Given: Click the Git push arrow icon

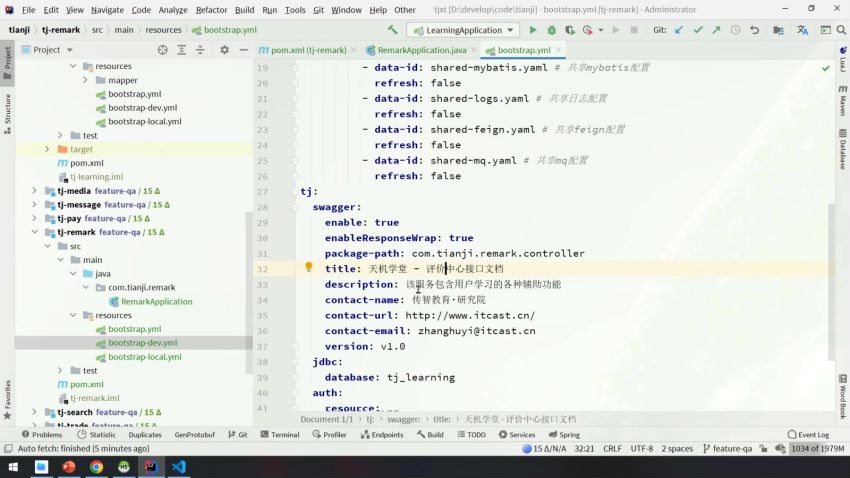Looking at the screenshot, I should [x=716, y=30].
